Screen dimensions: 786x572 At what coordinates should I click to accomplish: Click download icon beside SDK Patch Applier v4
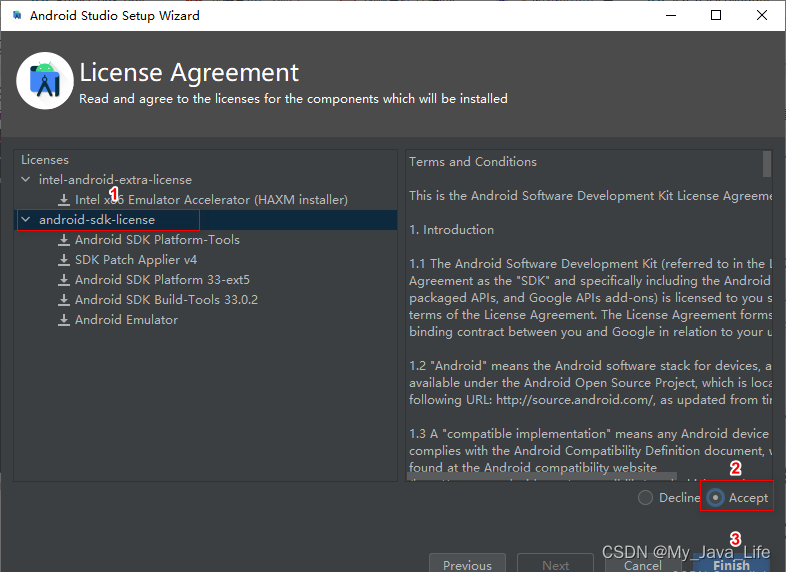click(x=64, y=260)
